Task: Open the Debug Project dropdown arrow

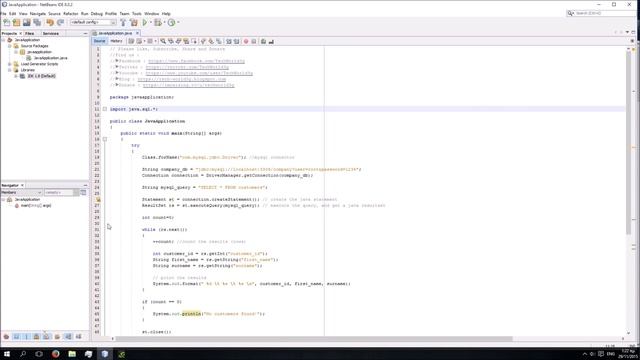Action: [x=164, y=22]
